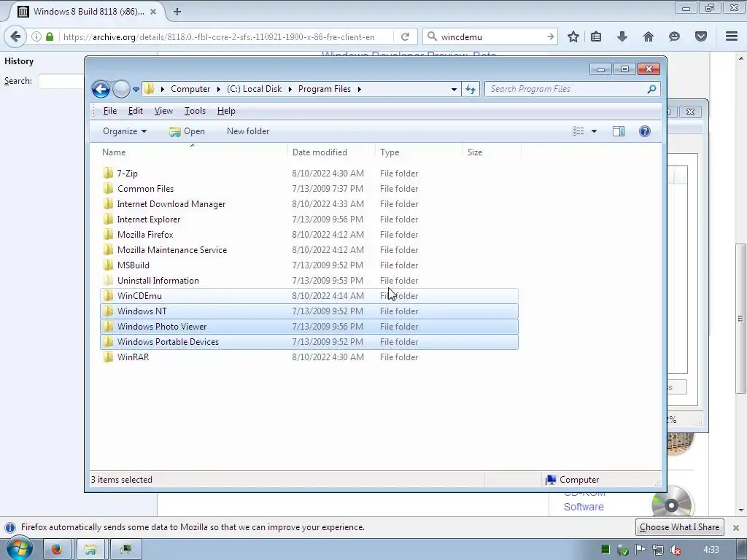747x560 pixels.
Task: Open Firefox downloads arrow
Action: [622, 36]
